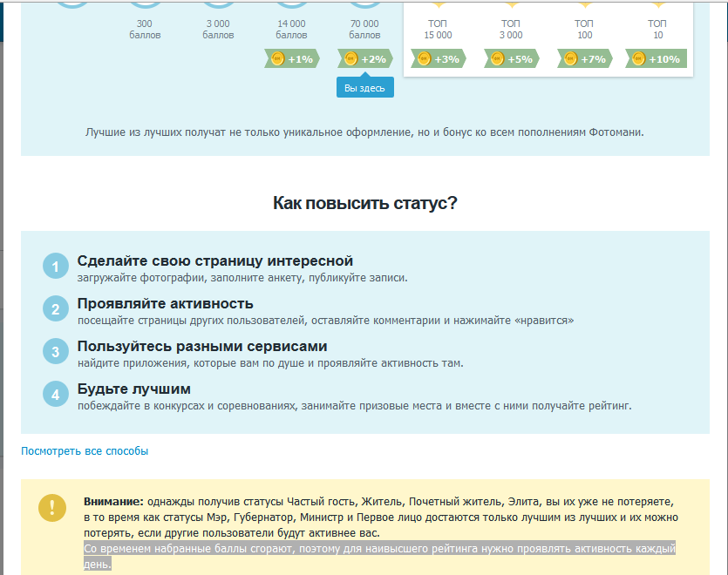This screenshot has width=728, height=575.
Task: Click the +2% coin bonus badge
Action: point(365,59)
